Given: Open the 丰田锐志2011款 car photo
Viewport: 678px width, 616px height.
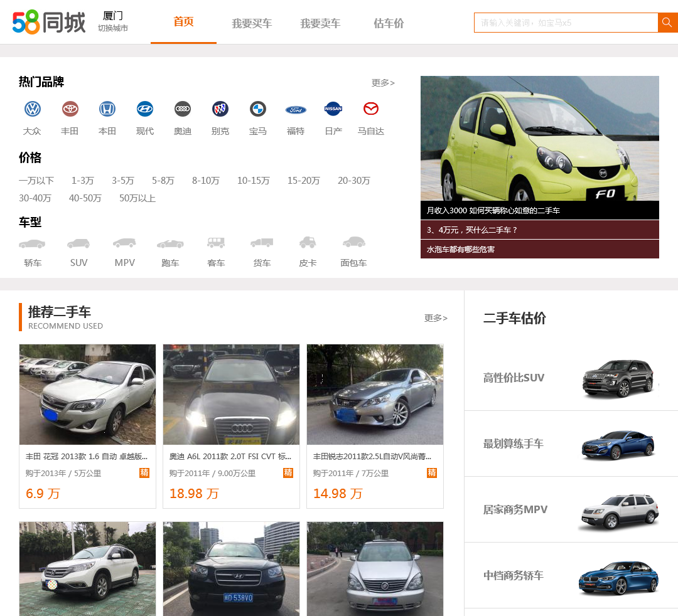Looking at the screenshot, I should pos(375,395).
